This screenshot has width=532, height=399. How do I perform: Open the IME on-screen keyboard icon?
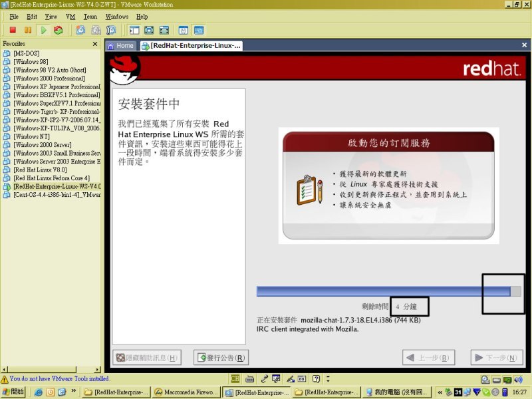(250, 378)
